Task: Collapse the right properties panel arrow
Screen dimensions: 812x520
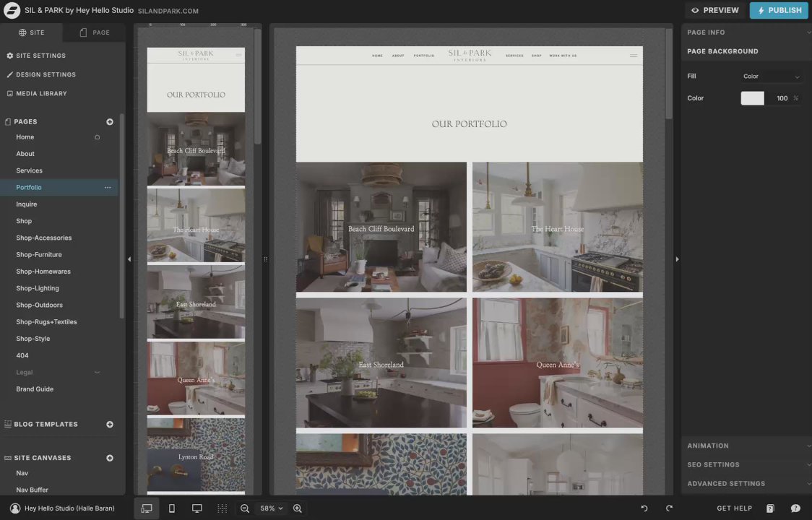Action: coord(677,259)
